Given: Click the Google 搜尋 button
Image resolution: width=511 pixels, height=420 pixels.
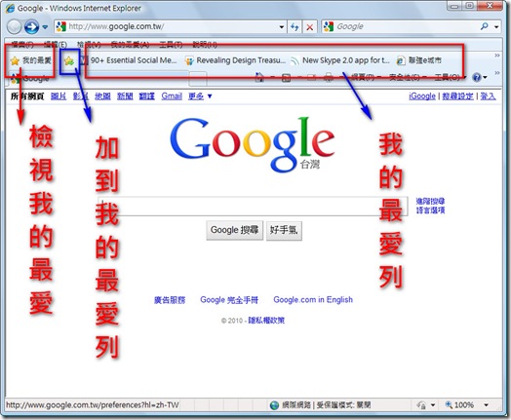Looking at the screenshot, I should [x=235, y=231].
